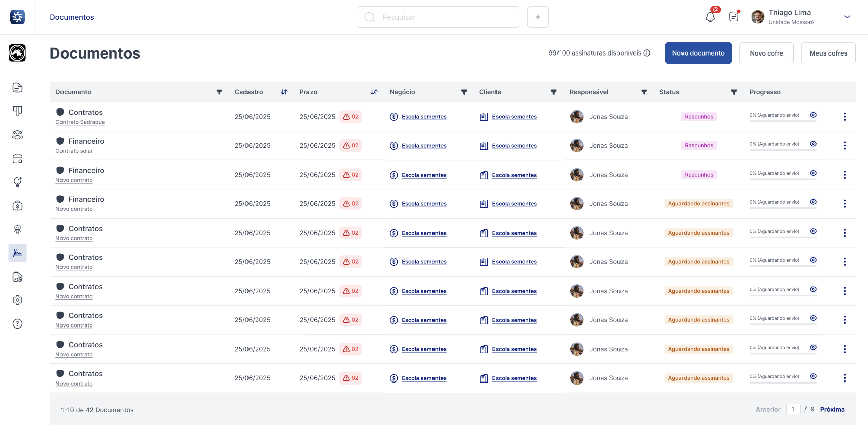Toggle the eye icon for Contrato solar row
This screenshot has height=436, width=868.
pos(813,144)
